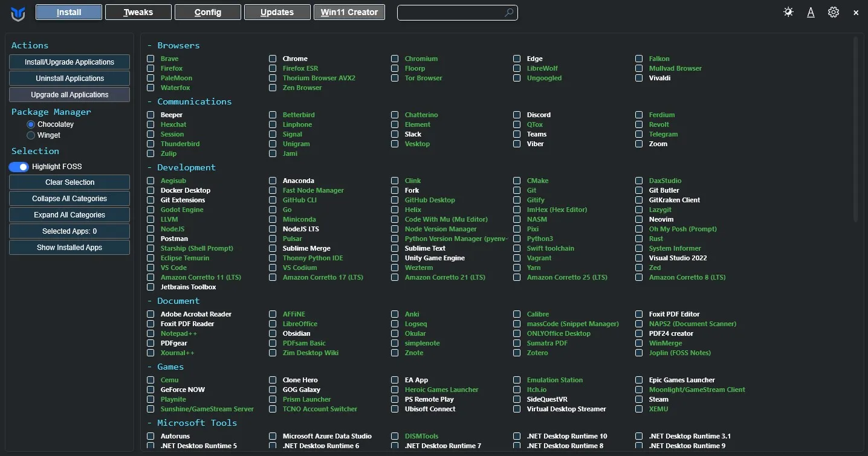Toggle theme with the sun icon
Image resolution: width=868 pixels, height=456 pixels.
click(x=788, y=12)
